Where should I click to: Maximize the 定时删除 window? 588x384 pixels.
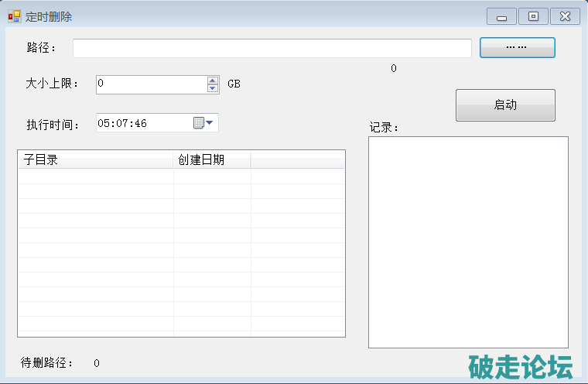[533, 16]
